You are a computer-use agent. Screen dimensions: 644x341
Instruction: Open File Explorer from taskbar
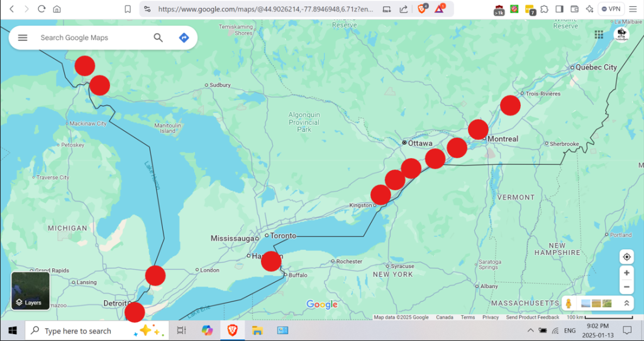tap(257, 330)
